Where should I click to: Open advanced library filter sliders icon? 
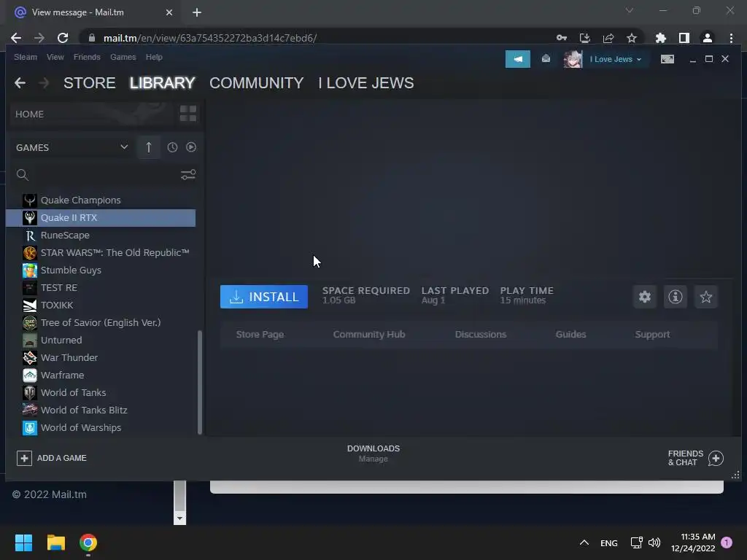[187, 175]
